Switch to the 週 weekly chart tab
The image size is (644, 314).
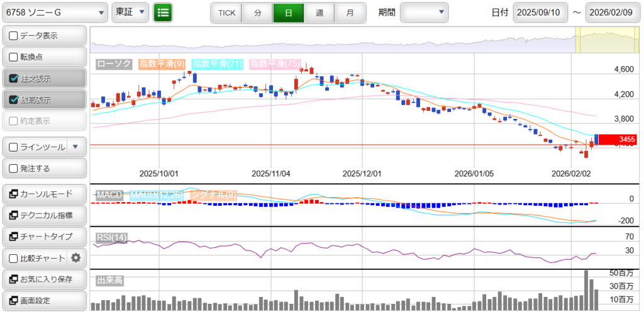pyautogui.click(x=319, y=13)
